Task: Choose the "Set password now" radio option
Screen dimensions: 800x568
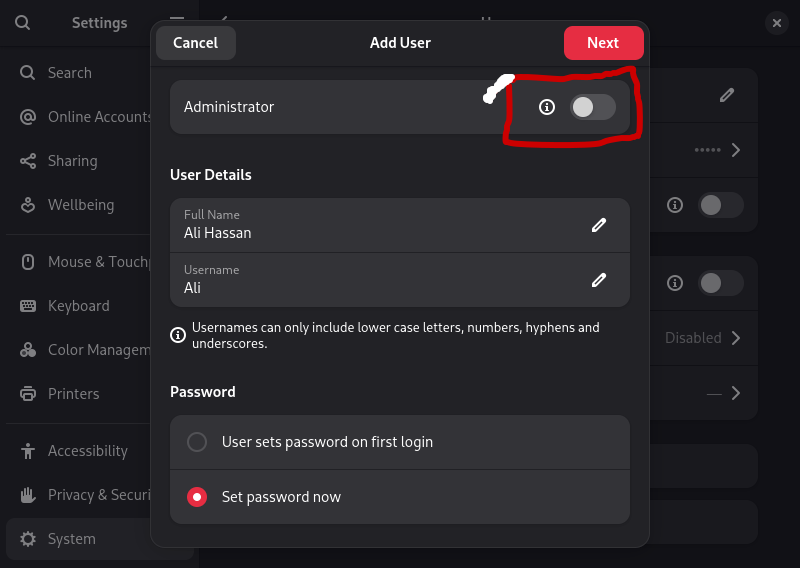Action: (198, 497)
